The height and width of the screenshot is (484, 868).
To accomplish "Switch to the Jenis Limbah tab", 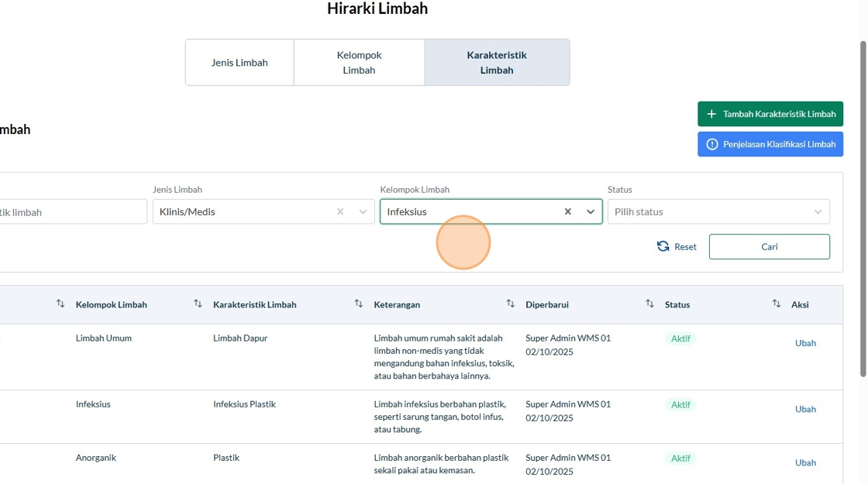I will (239, 63).
